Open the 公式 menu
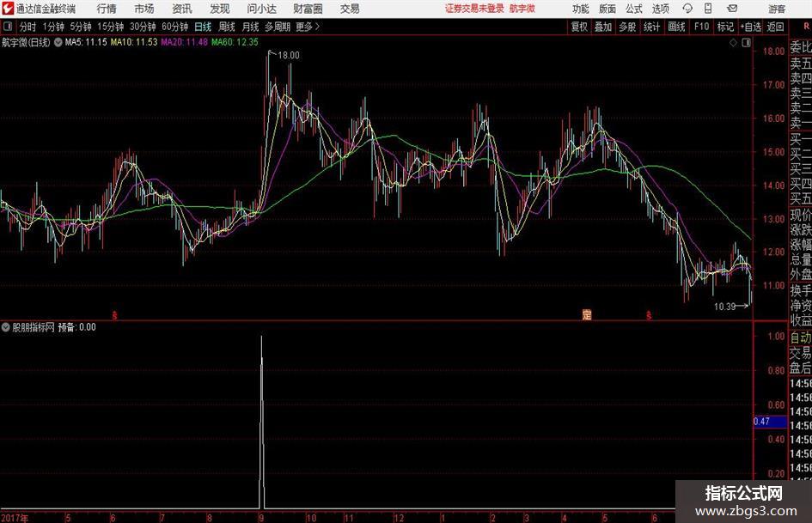 pyautogui.click(x=634, y=9)
